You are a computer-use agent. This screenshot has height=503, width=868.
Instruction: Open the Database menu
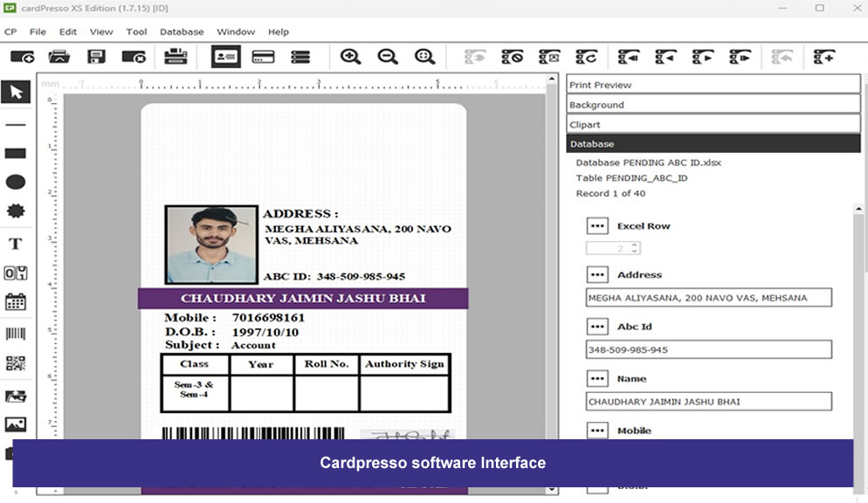click(x=182, y=32)
